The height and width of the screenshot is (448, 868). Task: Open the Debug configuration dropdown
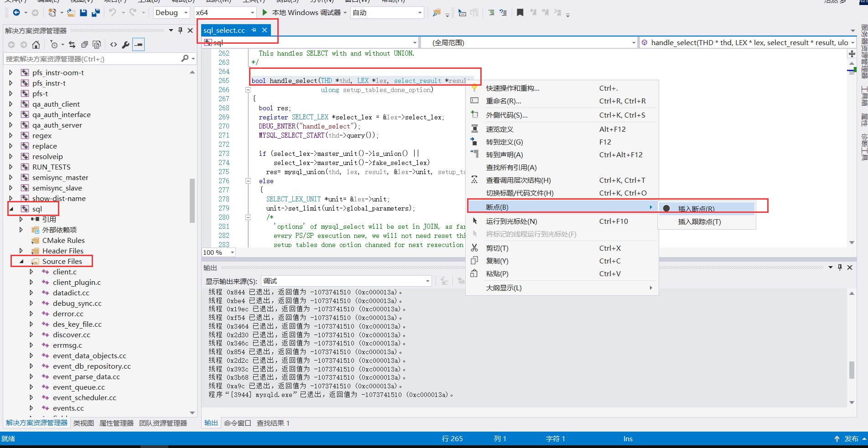pos(172,13)
